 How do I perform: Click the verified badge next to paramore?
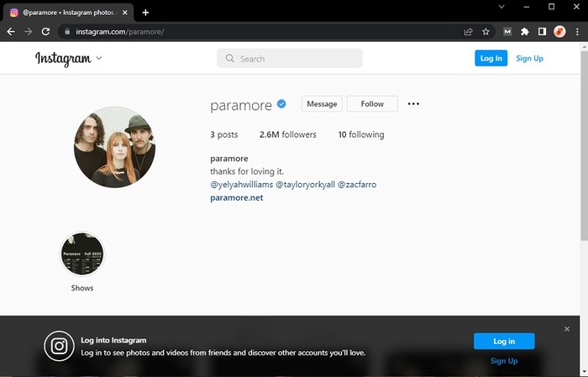281,104
